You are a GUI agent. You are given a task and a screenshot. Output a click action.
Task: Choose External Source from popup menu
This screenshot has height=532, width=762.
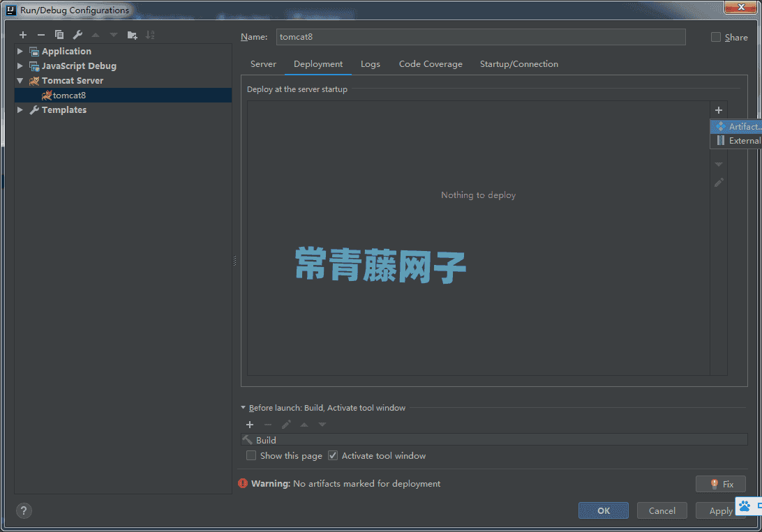click(x=736, y=141)
